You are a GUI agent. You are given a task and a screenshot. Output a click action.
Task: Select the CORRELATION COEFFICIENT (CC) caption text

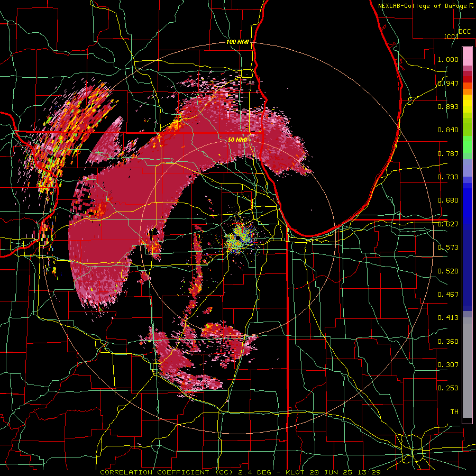[x=167, y=472]
